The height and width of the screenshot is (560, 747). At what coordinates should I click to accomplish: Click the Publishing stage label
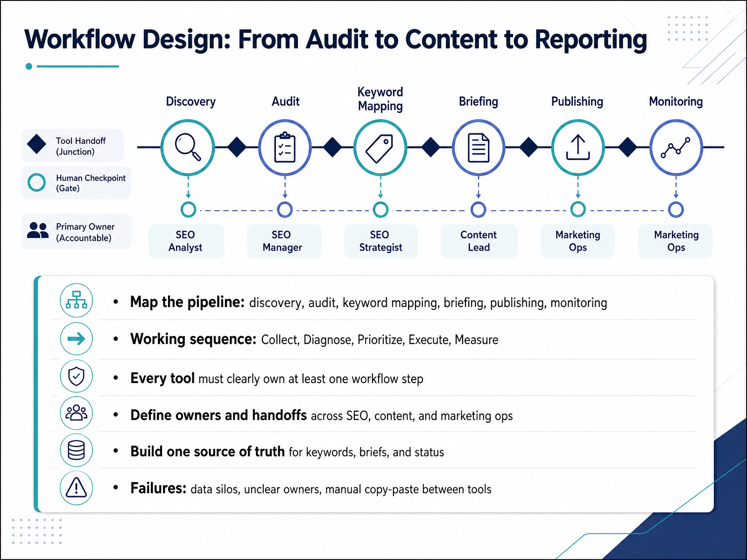pos(577,102)
